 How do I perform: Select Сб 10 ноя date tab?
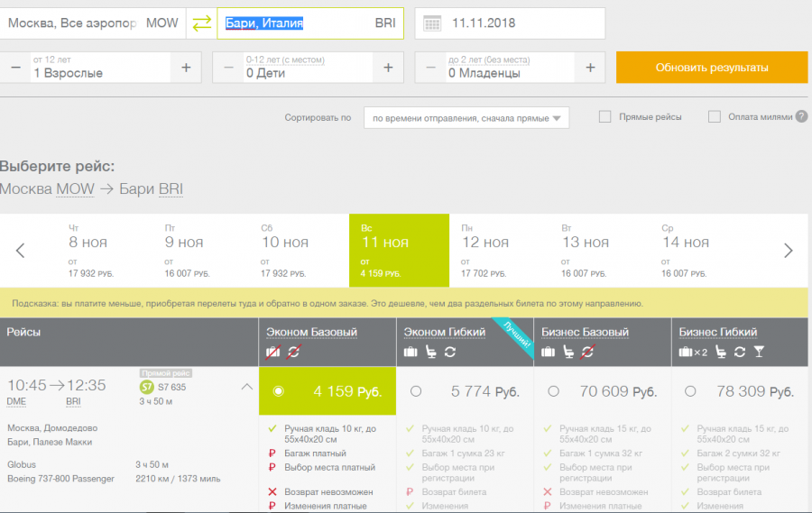299,251
